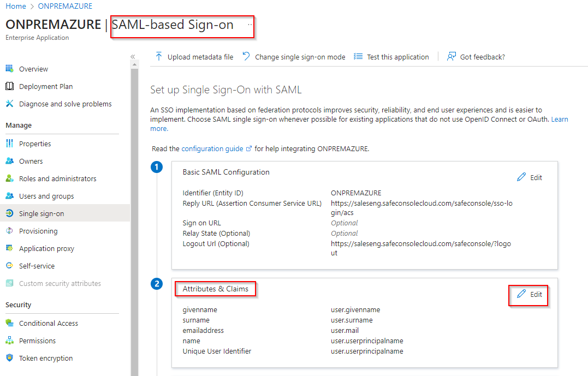Viewport: 588px width, 376px height.
Task: Click the Custom security attributes icon
Action: click(9, 283)
